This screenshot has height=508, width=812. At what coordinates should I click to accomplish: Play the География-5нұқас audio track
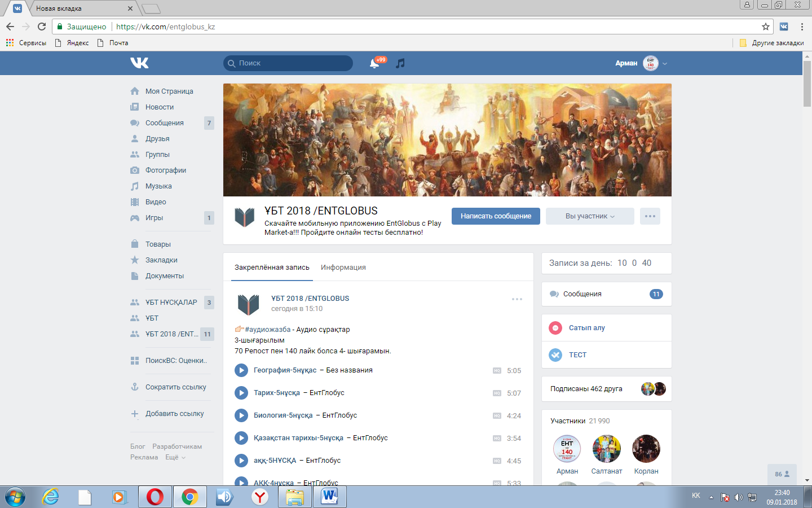click(x=241, y=370)
